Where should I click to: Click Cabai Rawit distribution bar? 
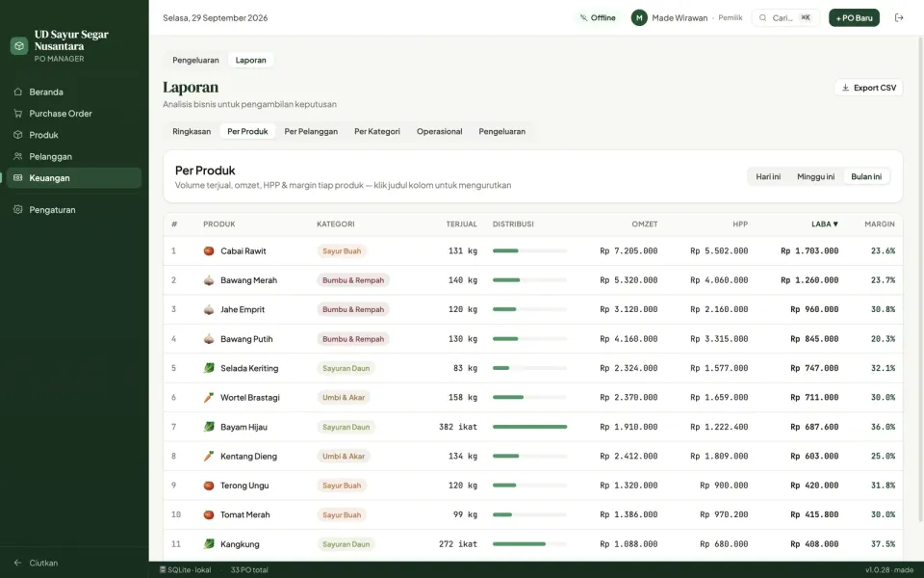click(x=529, y=250)
